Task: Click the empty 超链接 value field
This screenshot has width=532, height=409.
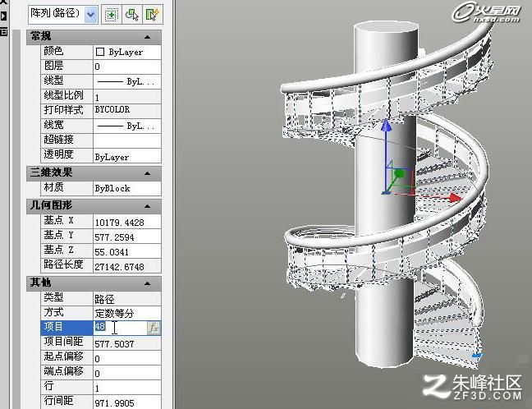Action: pos(127,140)
